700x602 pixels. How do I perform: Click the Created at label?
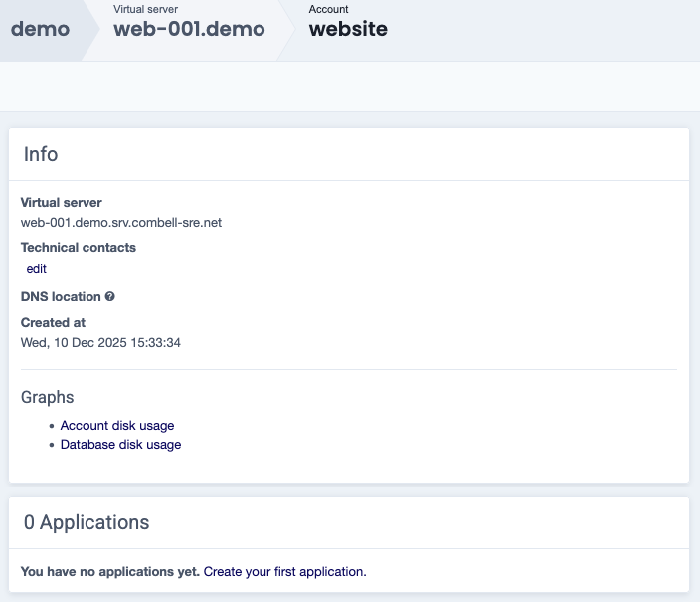(53, 323)
